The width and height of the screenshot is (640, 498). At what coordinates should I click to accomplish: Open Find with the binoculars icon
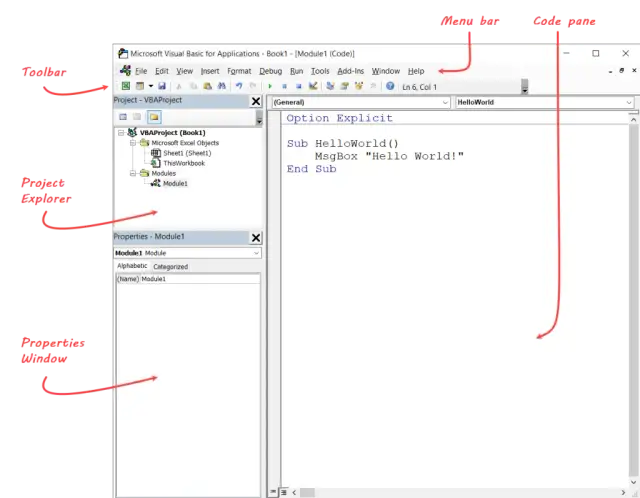pyautogui.click(x=222, y=86)
